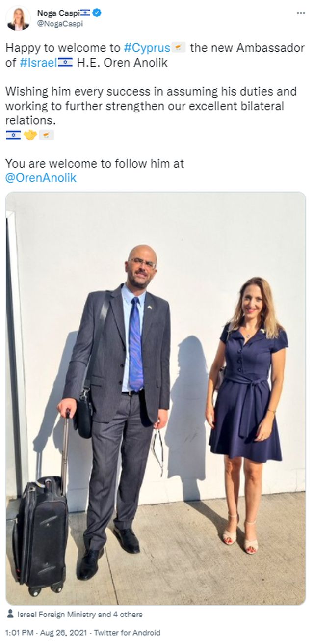Click the Cyprus flag emoji after #Cyprus
The width and height of the screenshot is (314, 644).
tap(179, 48)
